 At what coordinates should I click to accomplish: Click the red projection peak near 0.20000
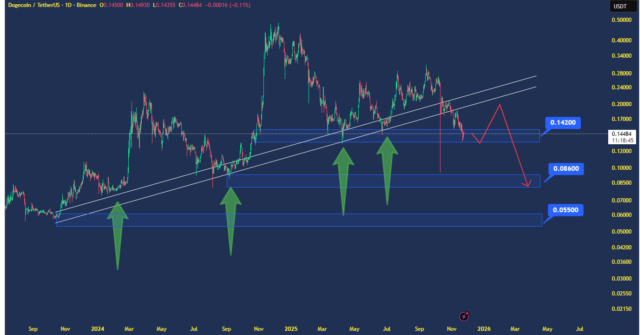[x=500, y=105]
